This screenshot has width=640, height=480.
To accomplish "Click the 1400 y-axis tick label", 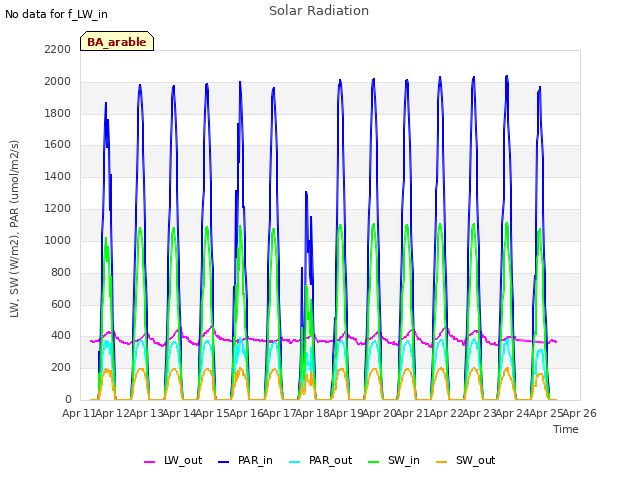I will (x=58, y=176).
